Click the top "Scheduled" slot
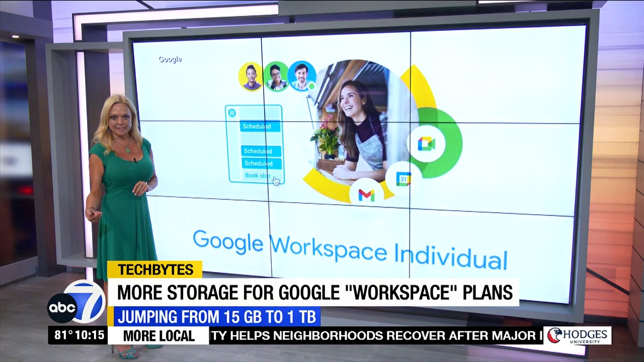The height and width of the screenshot is (362, 644). click(260, 127)
